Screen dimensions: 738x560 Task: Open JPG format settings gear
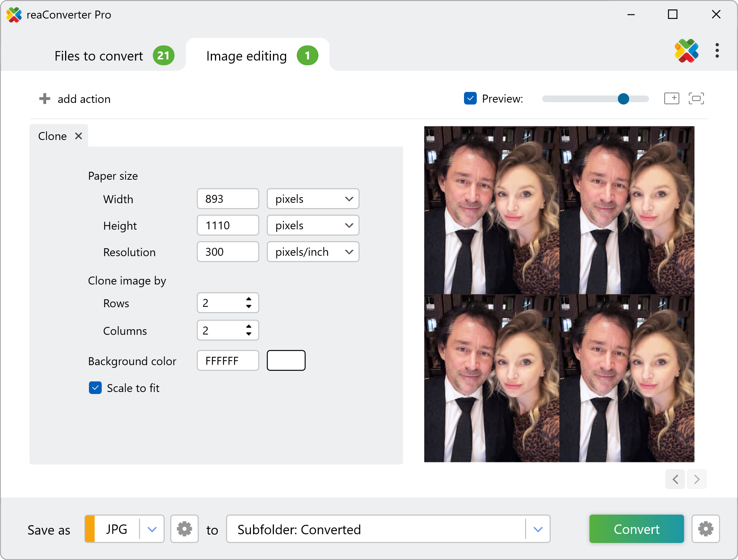point(184,529)
